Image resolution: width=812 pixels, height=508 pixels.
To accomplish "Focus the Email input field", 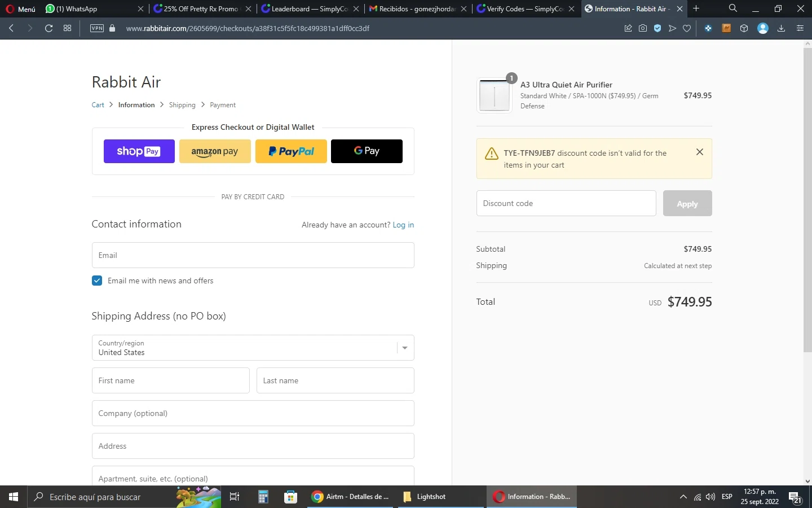I will [x=253, y=255].
